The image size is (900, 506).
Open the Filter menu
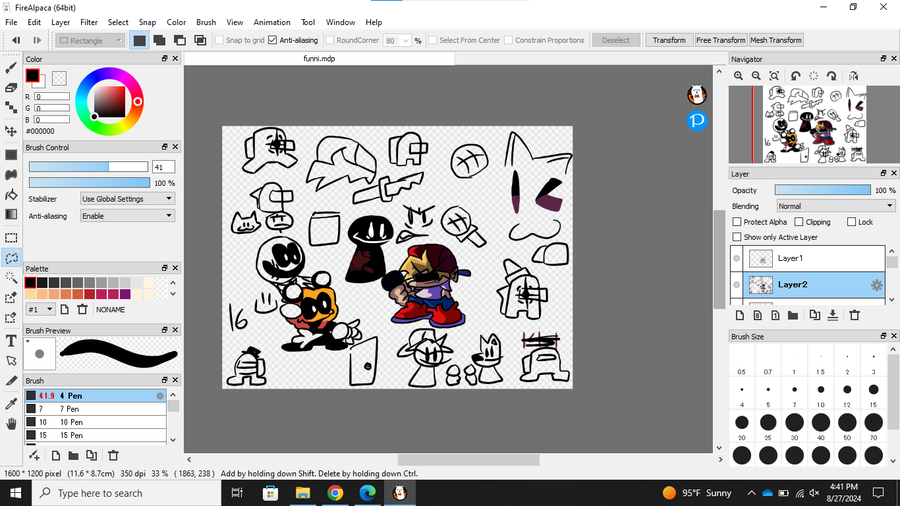pos(88,22)
